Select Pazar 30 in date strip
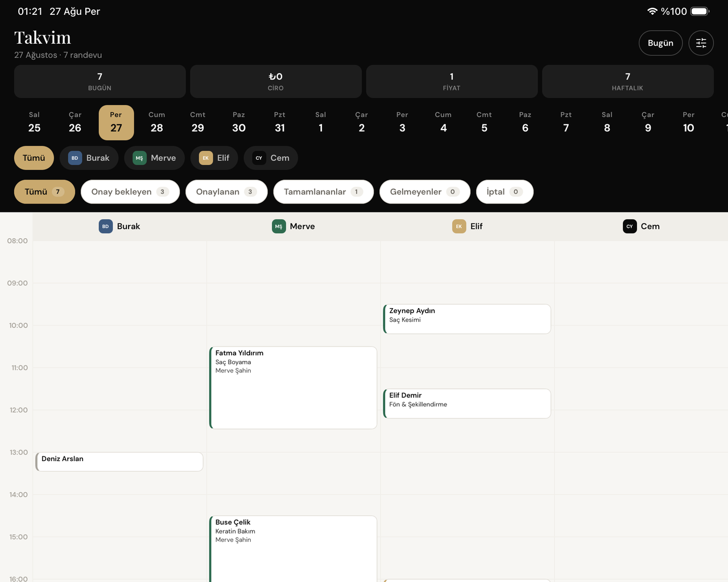 click(x=239, y=123)
